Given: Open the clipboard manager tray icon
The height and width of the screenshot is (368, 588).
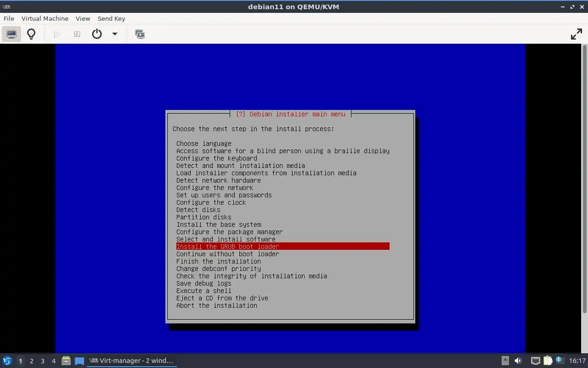Looking at the screenshot, I should [548, 361].
